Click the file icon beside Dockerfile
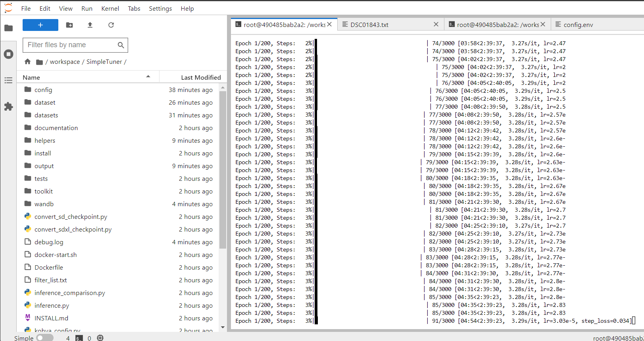This screenshot has width=644, height=341. [x=27, y=267]
